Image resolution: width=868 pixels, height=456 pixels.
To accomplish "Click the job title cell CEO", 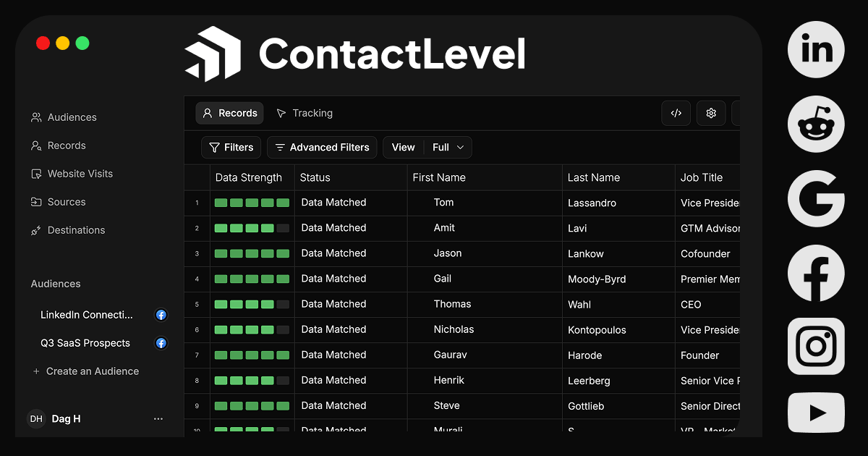I will tap(691, 304).
